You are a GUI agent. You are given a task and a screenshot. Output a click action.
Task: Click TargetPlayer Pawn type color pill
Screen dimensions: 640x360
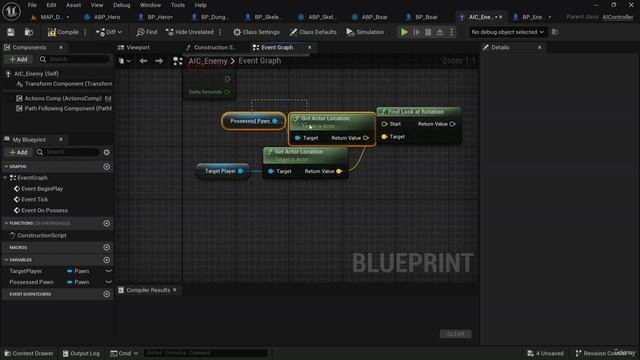coord(69,271)
